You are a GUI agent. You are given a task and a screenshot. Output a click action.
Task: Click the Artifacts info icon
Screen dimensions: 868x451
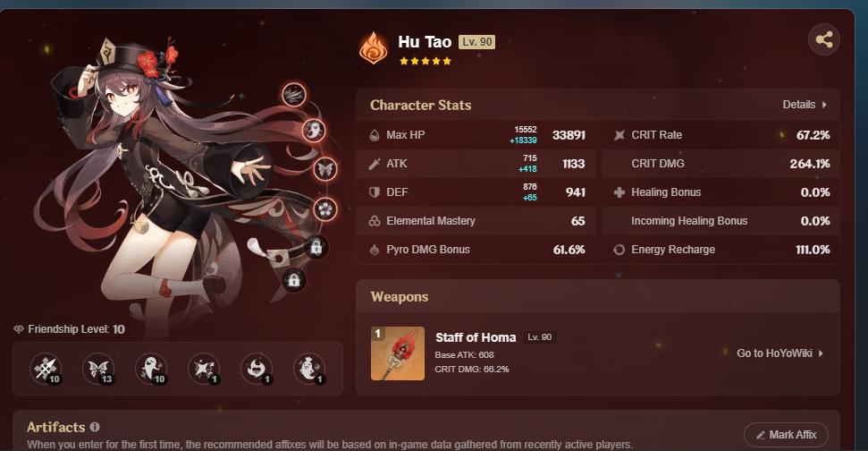[x=95, y=427]
